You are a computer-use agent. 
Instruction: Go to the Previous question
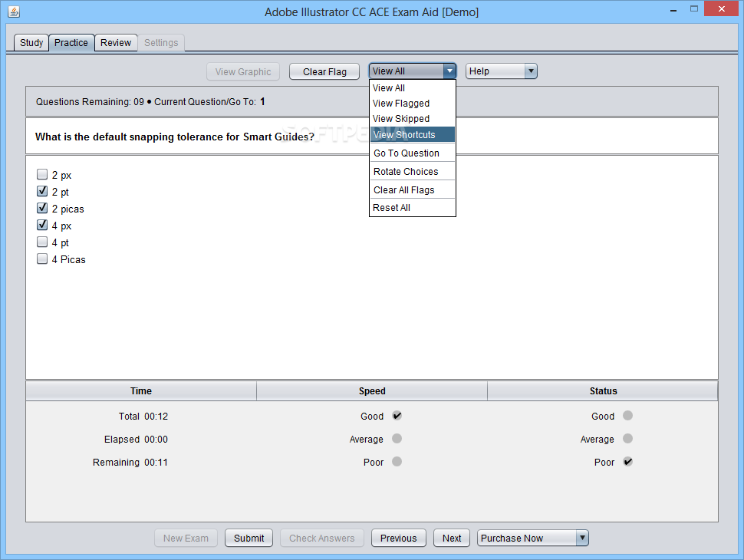tap(399, 539)
